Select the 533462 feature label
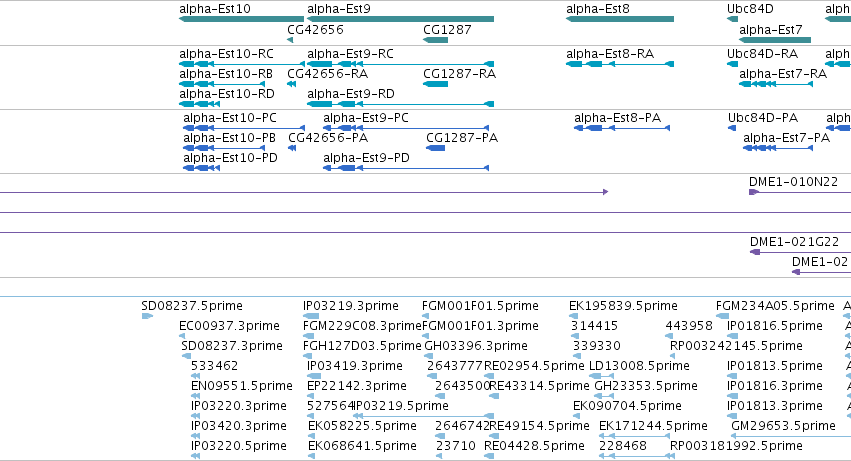 point(214,367)
